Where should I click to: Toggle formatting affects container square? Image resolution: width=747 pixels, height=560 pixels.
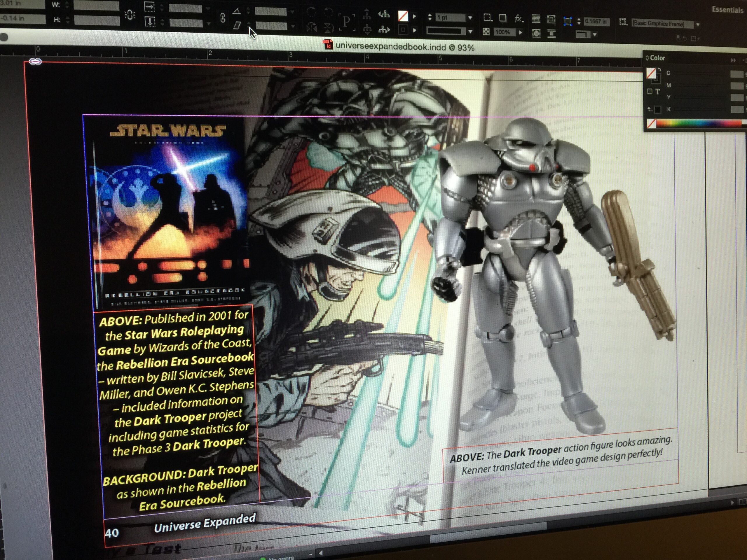coord(650,91)
